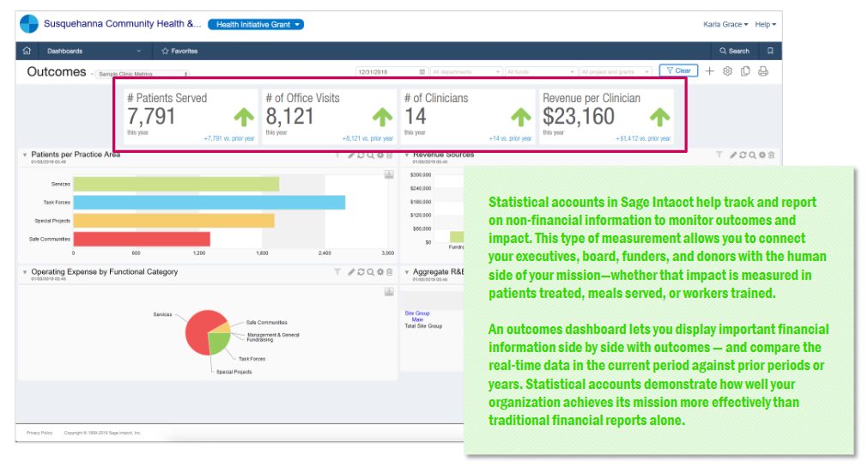Open the Favorites star menu
This screenshot has height=474, width=868.
point(179,51)
